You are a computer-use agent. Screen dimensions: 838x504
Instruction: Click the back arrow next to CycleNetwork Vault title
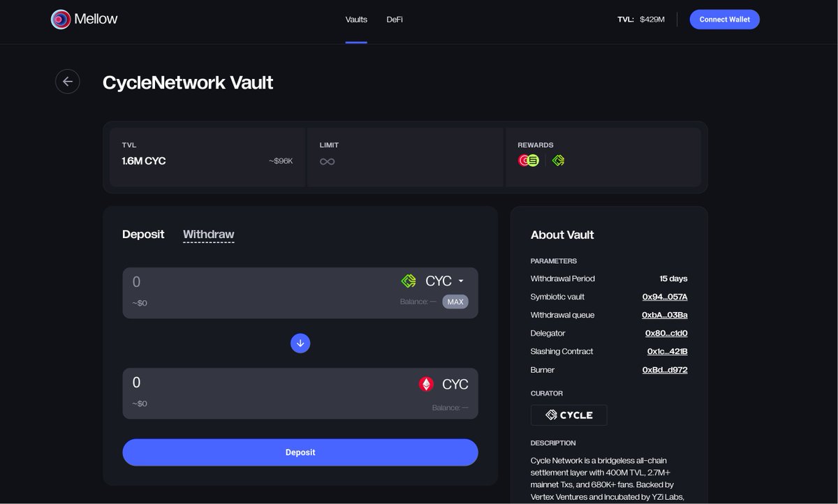click(x=67, y=81)
